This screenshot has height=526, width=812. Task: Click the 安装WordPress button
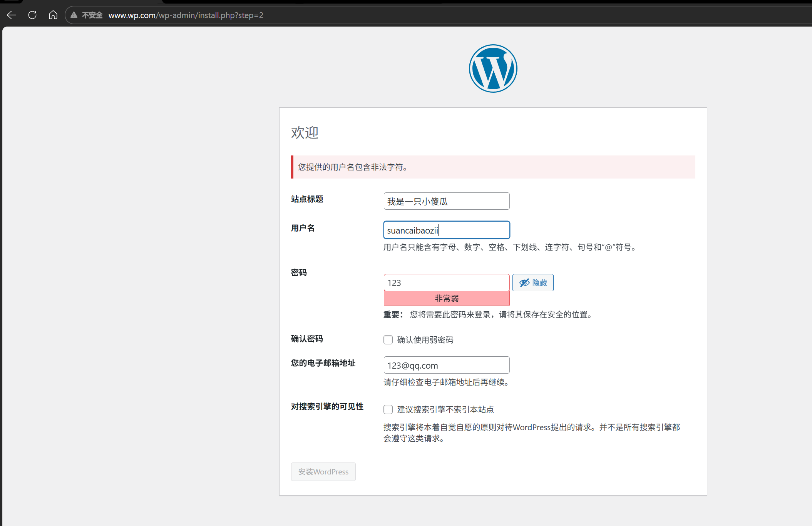point(323,472)
